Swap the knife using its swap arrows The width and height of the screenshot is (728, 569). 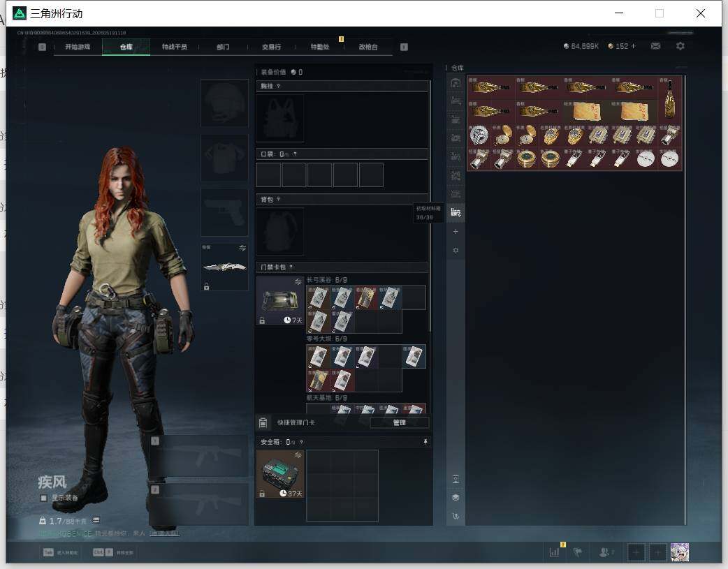pyautogui.click(x=242, y=249)
